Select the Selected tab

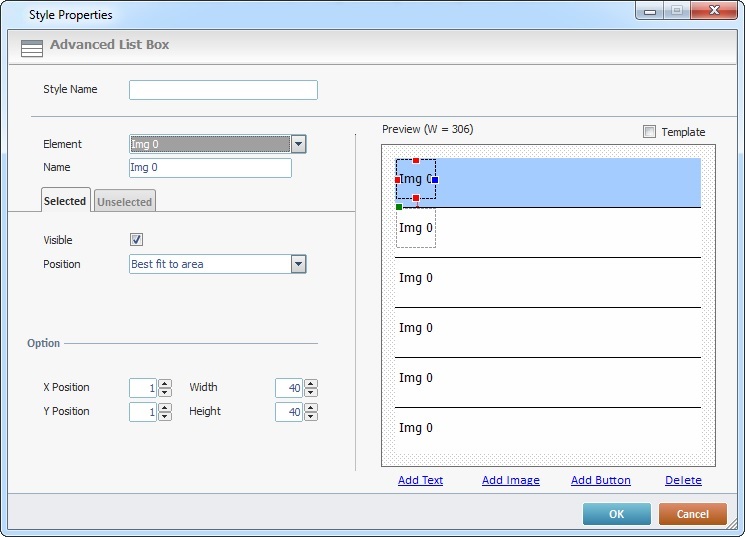pyautogui.click(x=65, y=201)
